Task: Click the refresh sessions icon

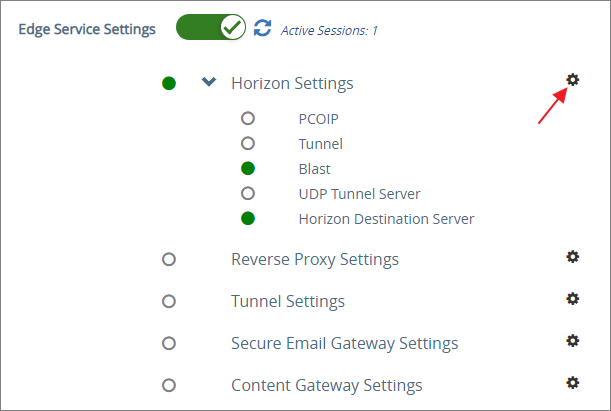Action: [263, 28]
